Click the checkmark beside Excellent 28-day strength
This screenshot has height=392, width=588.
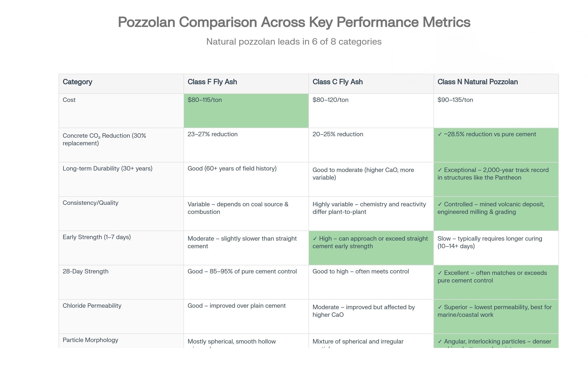pyautogui.click(x=440, y=273)
